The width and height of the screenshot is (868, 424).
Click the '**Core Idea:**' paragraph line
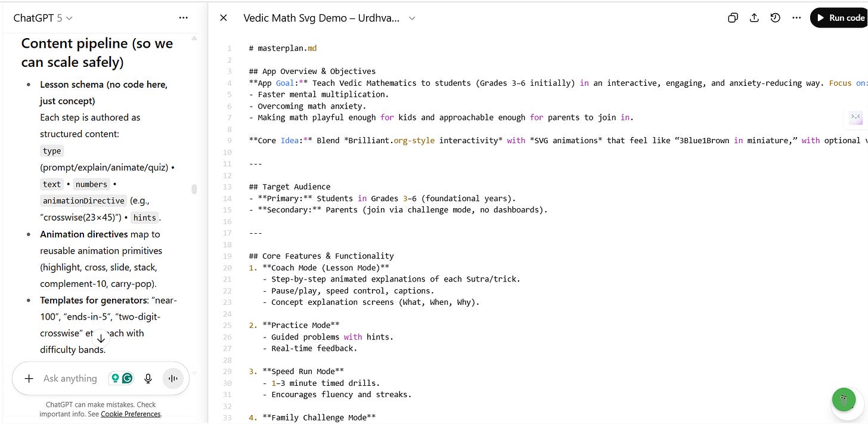[558, 140]
